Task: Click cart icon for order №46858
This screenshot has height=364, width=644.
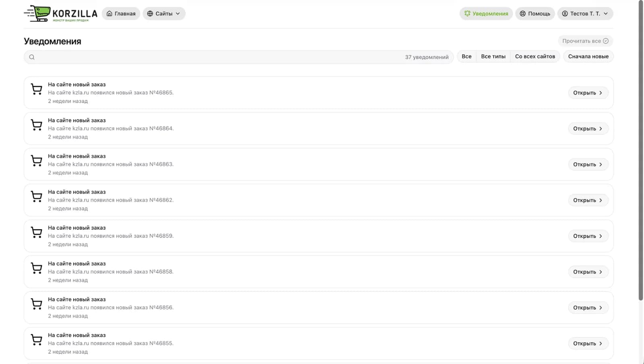Action: pos(37,268)
